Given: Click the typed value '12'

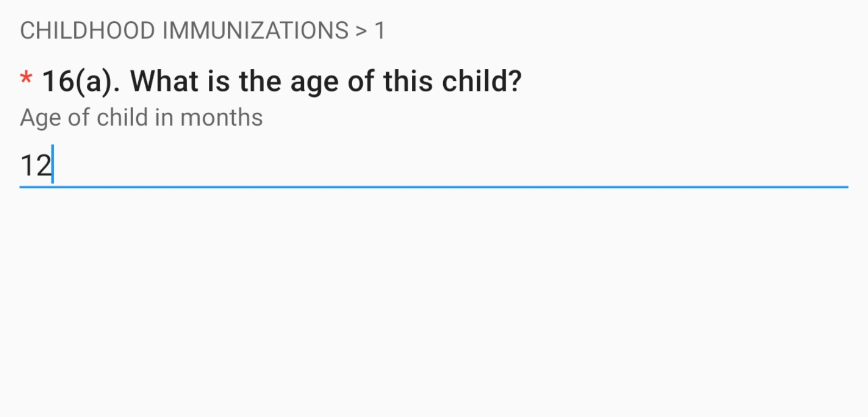Looking at the screenshot, I should 35,165.
